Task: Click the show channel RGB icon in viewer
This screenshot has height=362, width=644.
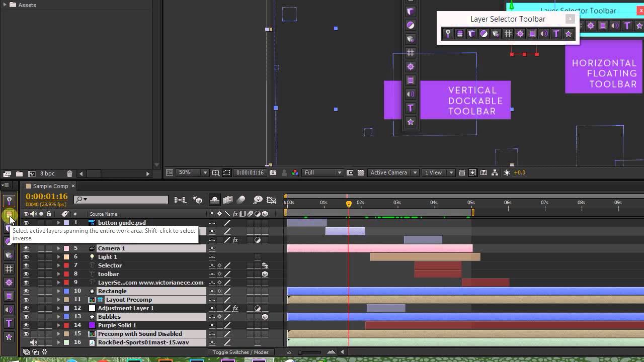Action: [x=295, y=172]
